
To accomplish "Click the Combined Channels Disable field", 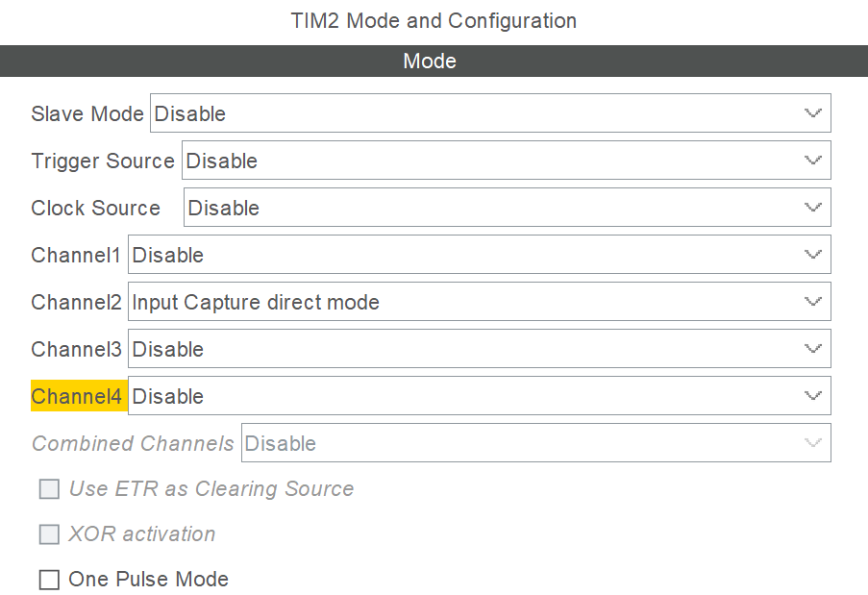I will [x=535, y=443].
